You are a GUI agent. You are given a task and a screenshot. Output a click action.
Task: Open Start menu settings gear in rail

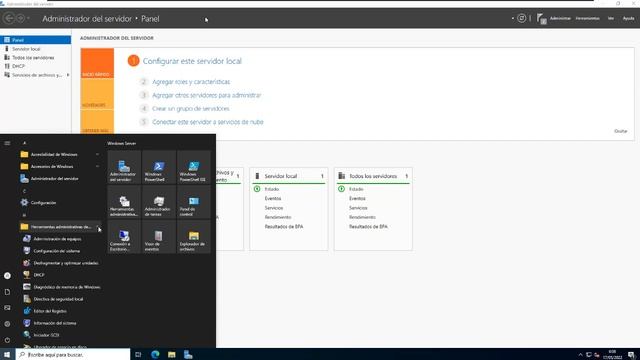(7, 324)
